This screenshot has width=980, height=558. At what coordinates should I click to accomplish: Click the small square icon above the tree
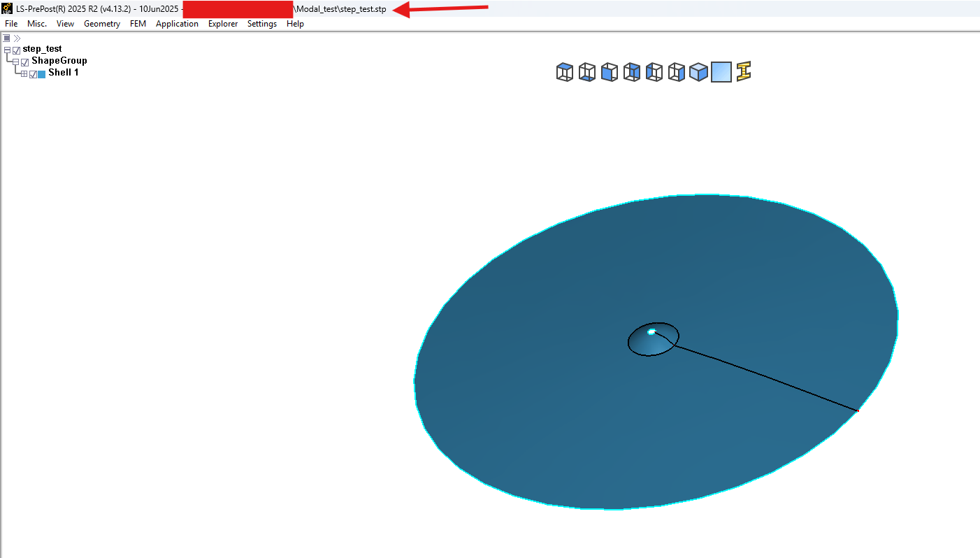[x=6, y=38]
